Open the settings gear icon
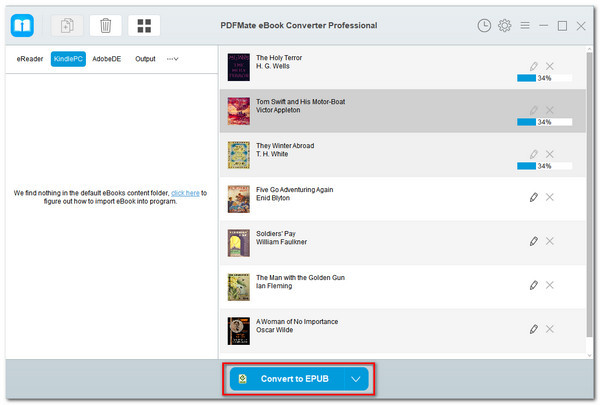Viewport: 600px width, 405px height. (x=505, y=25)
